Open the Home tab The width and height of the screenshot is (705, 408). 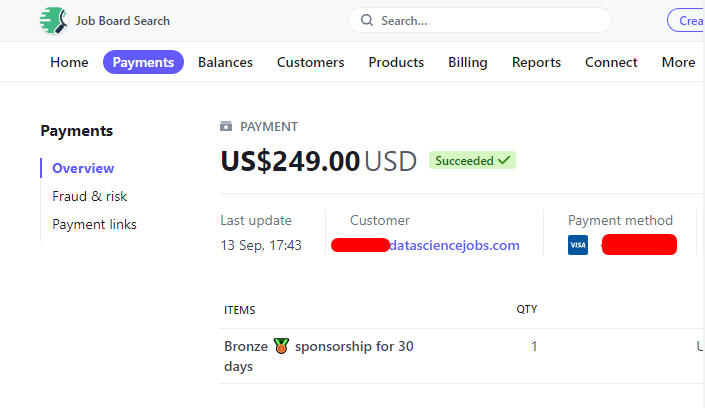(x=69, y=62)
